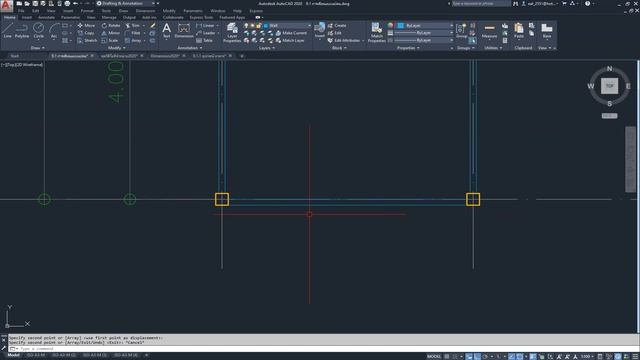Select the Dimension tool

184,31
